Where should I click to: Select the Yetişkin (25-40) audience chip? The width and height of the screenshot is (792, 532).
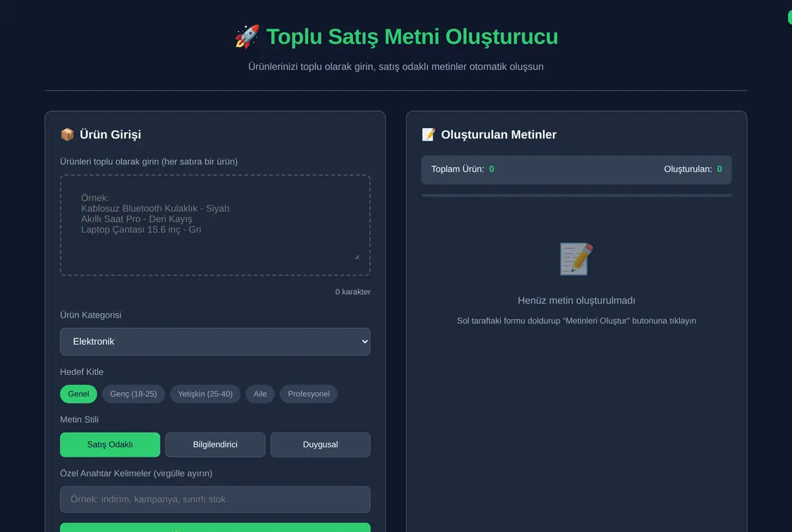[x=205, y=394]
